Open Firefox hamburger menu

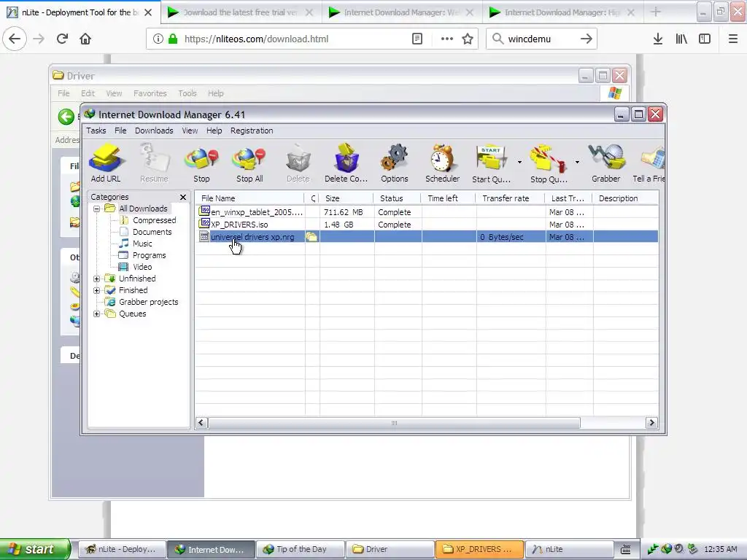click(733, 39)
